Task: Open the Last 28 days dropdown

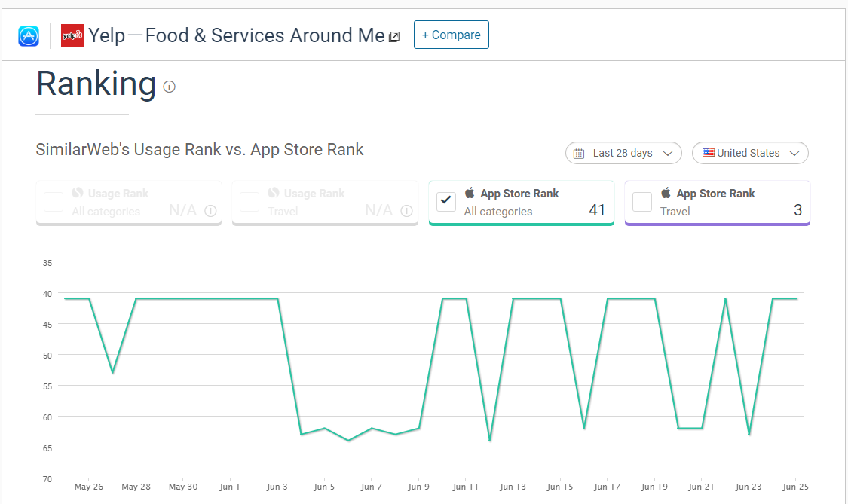Action: coord(623,153)
